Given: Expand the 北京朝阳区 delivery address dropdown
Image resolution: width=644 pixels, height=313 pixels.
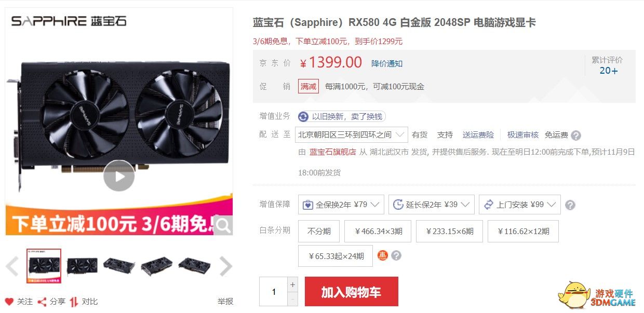Looking at the screenshot, I should point(352,135).
